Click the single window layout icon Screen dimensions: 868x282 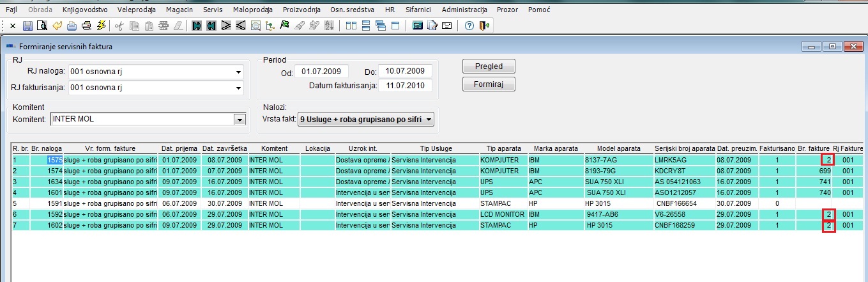click(x=395, y=26)
